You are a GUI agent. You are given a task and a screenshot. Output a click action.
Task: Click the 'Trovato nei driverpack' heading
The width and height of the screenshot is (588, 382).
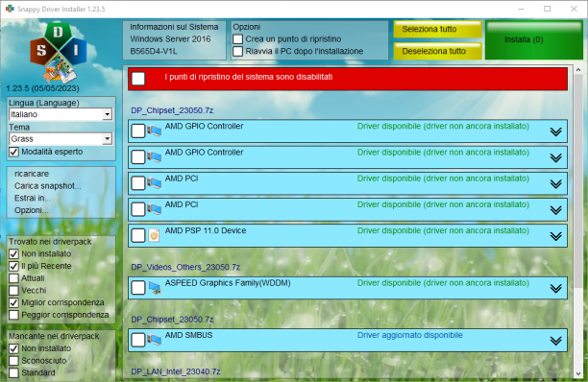50,242
